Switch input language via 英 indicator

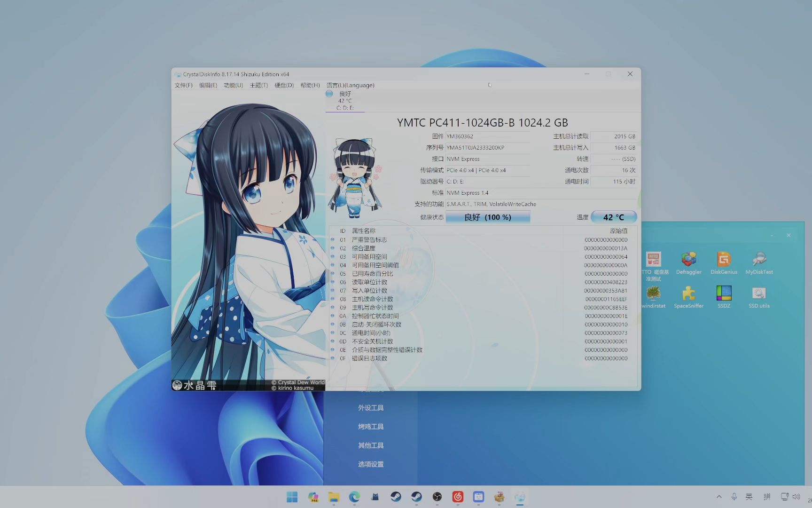click(749, 497)
